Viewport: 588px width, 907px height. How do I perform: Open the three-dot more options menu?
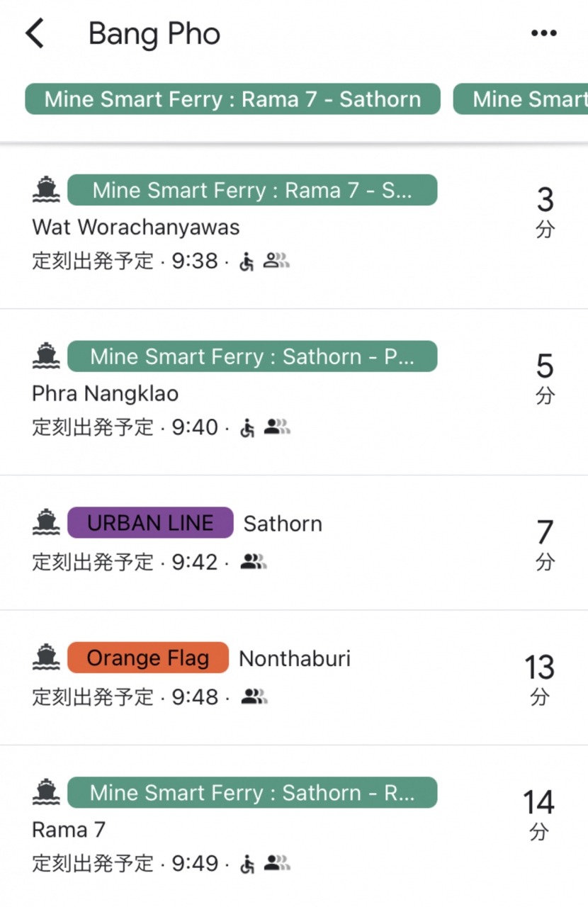(x=543, y=33)
